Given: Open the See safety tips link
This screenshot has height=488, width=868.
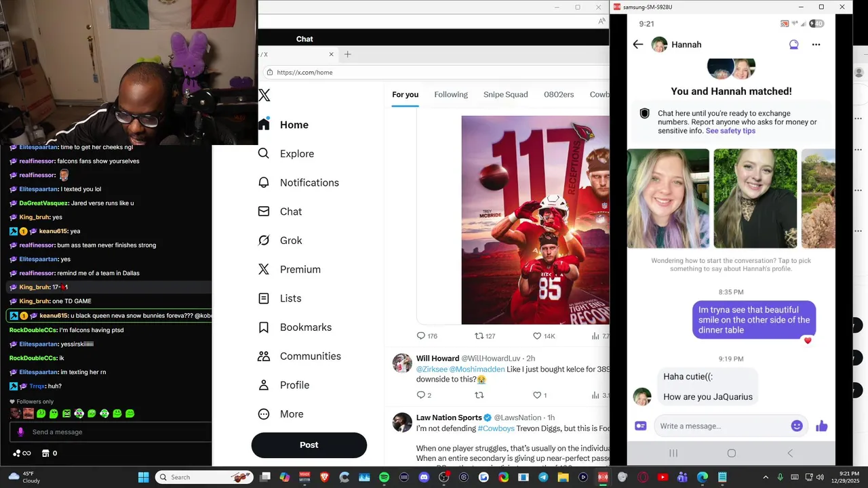Looking at the screenshot, I should point(730,131).
